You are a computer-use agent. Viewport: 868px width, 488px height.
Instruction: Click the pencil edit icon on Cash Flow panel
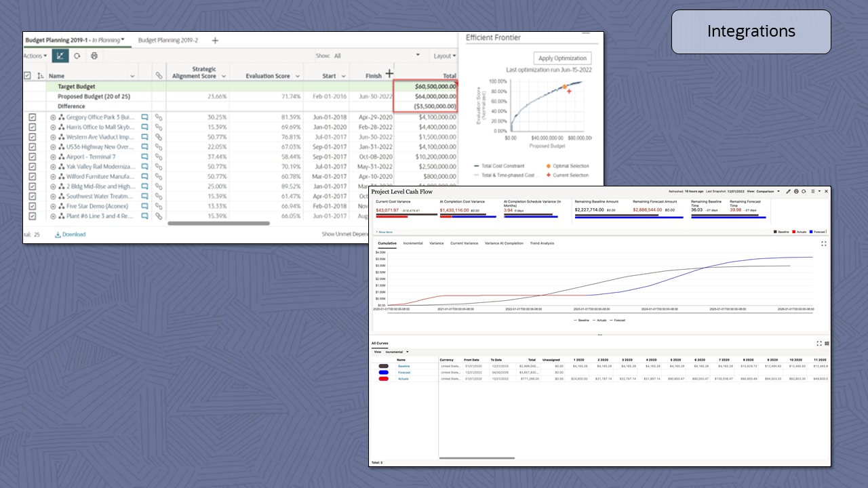[x=788, y=191]
